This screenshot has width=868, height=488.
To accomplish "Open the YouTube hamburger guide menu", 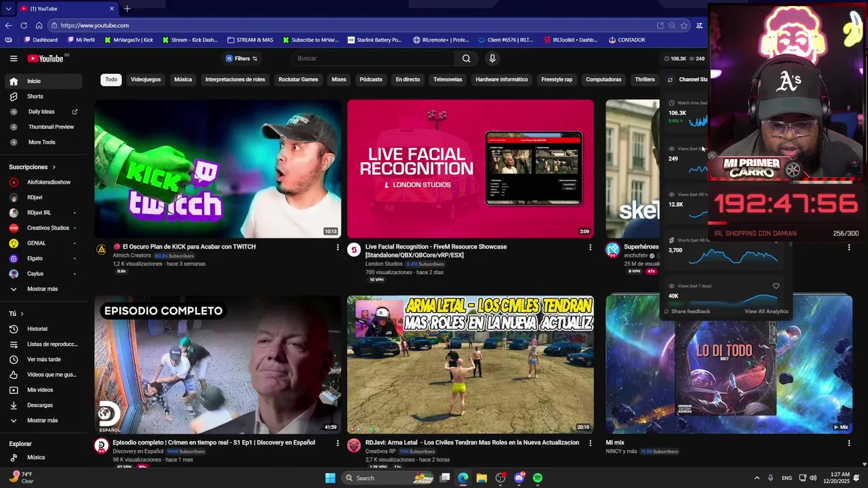I will point(14,58).
